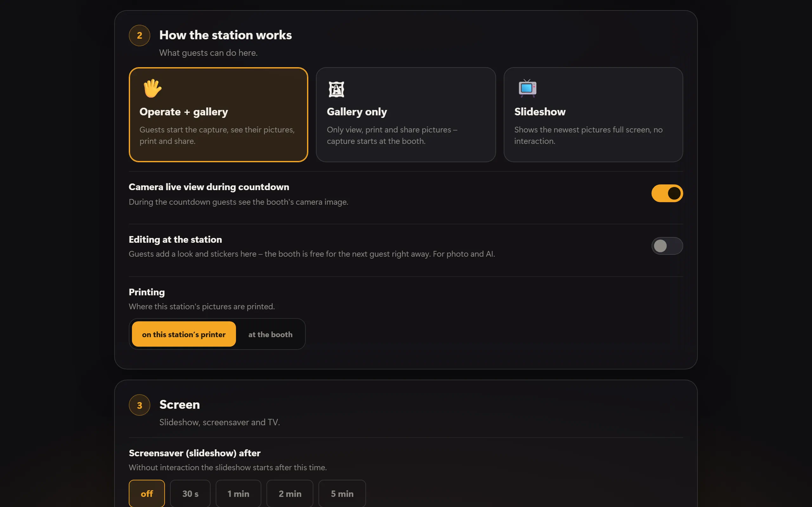
Task: Click the step 2 number badge
Action: (x=140, y=35)
